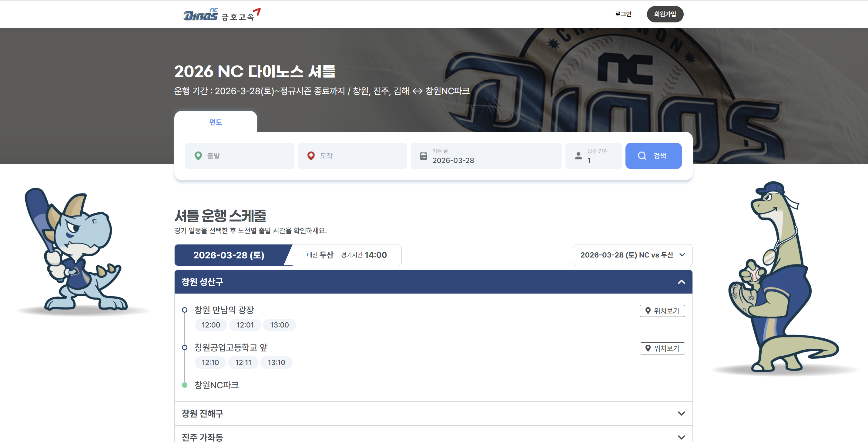Click the 로그인 link
This screenshot has width=868, height=442.
pos(623,14)
